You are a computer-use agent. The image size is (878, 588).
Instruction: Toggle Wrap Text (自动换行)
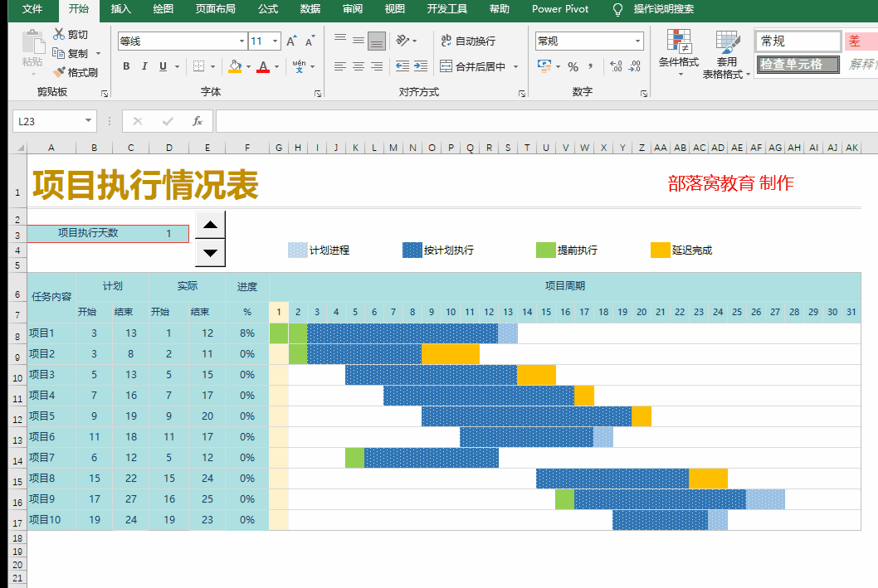(468, 41)
